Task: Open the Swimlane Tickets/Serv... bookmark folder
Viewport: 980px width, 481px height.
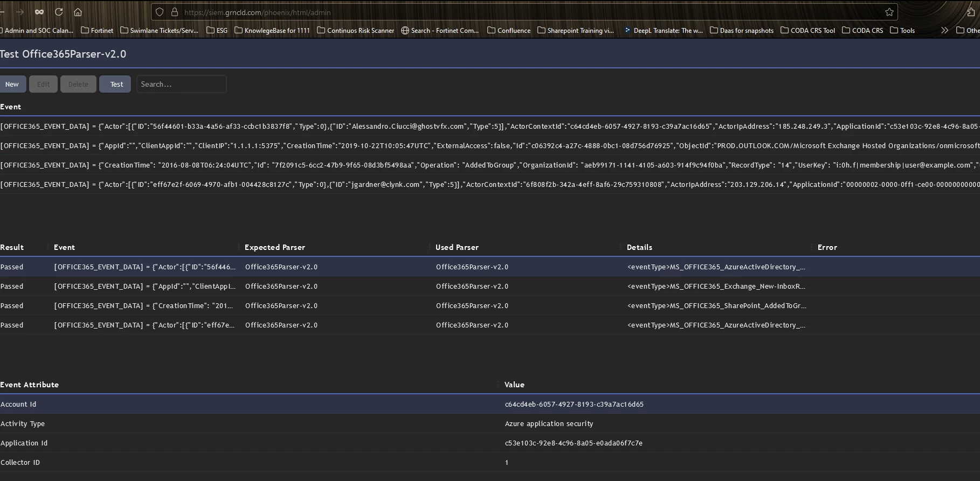Action: [x=159, y=31]
